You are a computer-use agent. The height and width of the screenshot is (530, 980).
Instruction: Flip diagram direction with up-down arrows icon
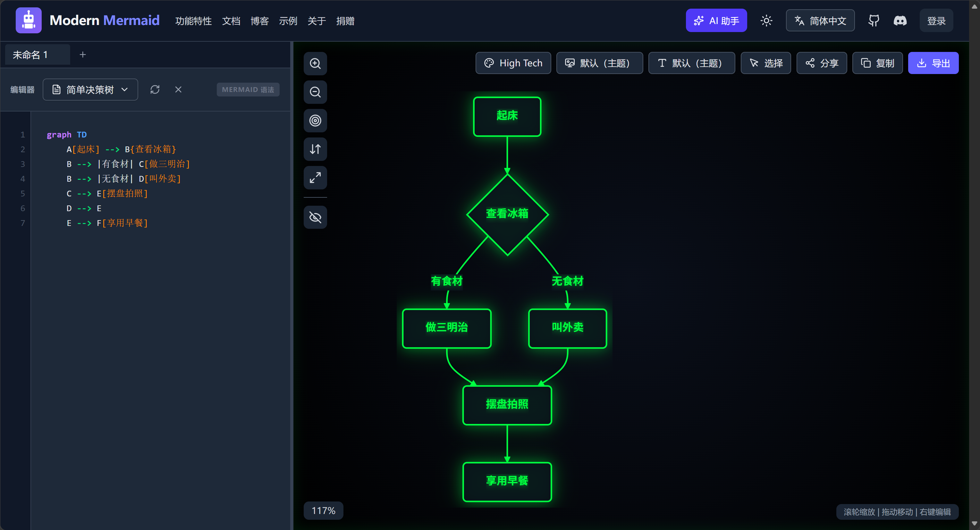pyautogui.click(x=315, y=149)
